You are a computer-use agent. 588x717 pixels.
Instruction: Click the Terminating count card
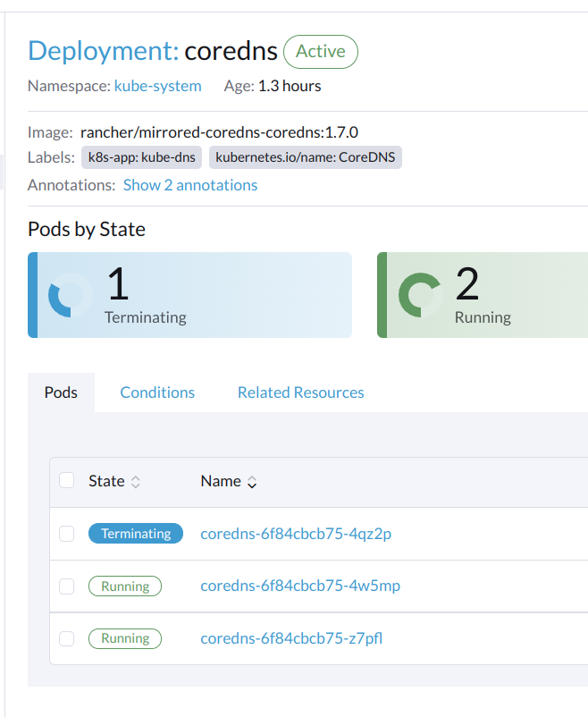pos(190,295)
